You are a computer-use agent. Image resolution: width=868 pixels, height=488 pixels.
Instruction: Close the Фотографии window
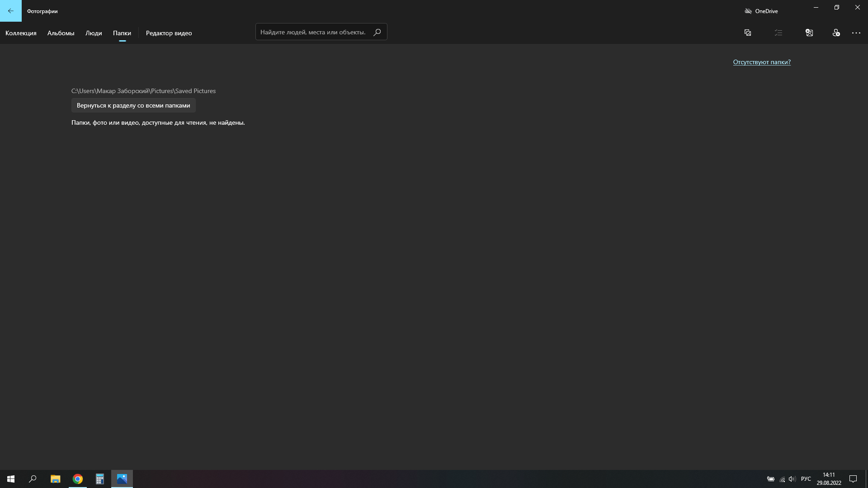pos(858,7)
